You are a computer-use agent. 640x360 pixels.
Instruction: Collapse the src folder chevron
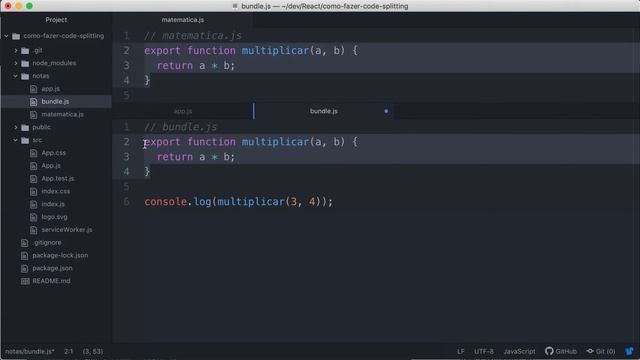tap(16, 140)
